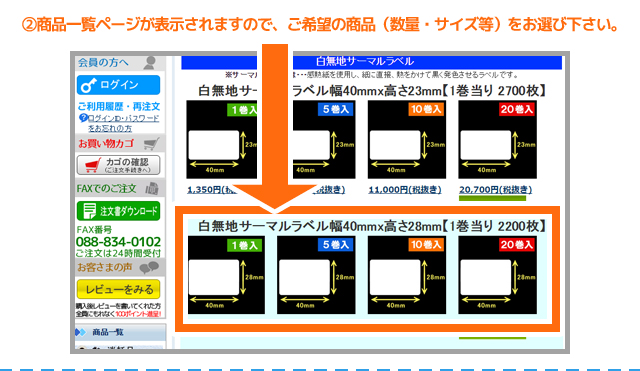This screenshot has height=371, width=640.
Task: Click the member person icon beside 会員の方へ
Action: (x=150, y=62)
